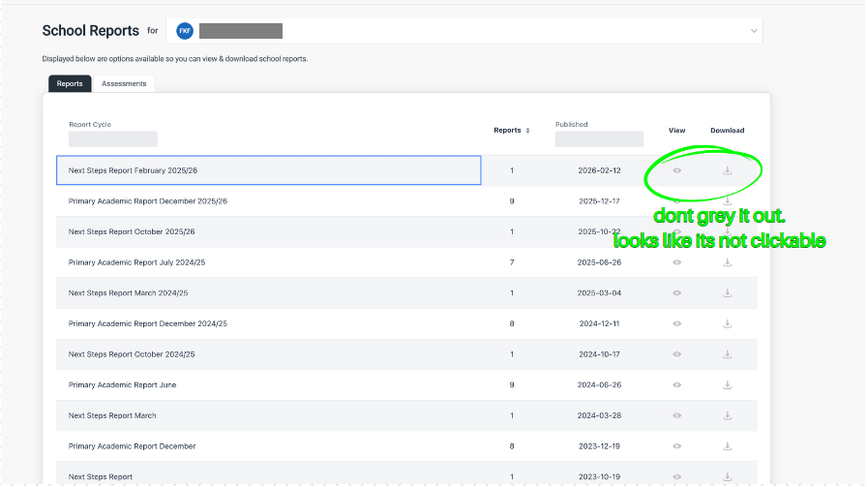The image size is (868, 487).
Task: Download the Next Steps Report October 2024/25
Action: (x=727, y=354)
